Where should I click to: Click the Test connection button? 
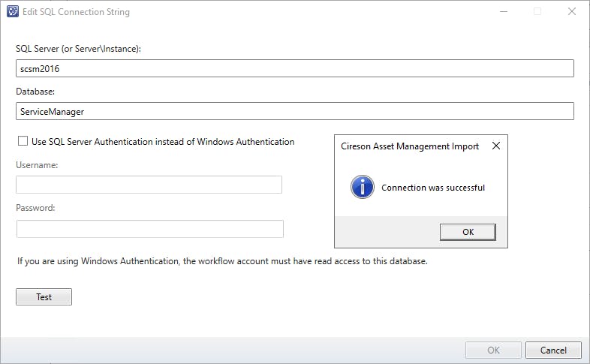44,297
